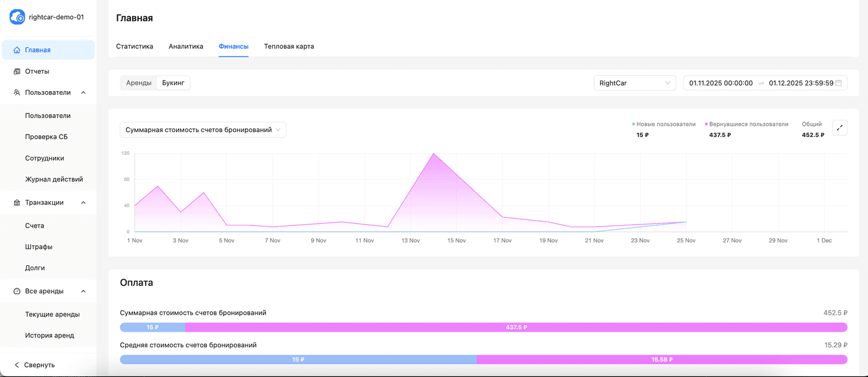Click the Пользователи group users icon

click(17, 92)
